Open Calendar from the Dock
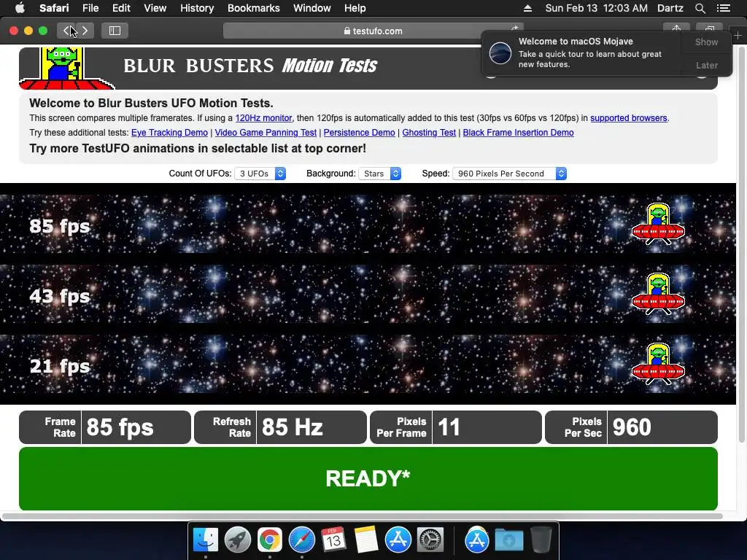This screenshot has width=747, height=560. (333, 540)
